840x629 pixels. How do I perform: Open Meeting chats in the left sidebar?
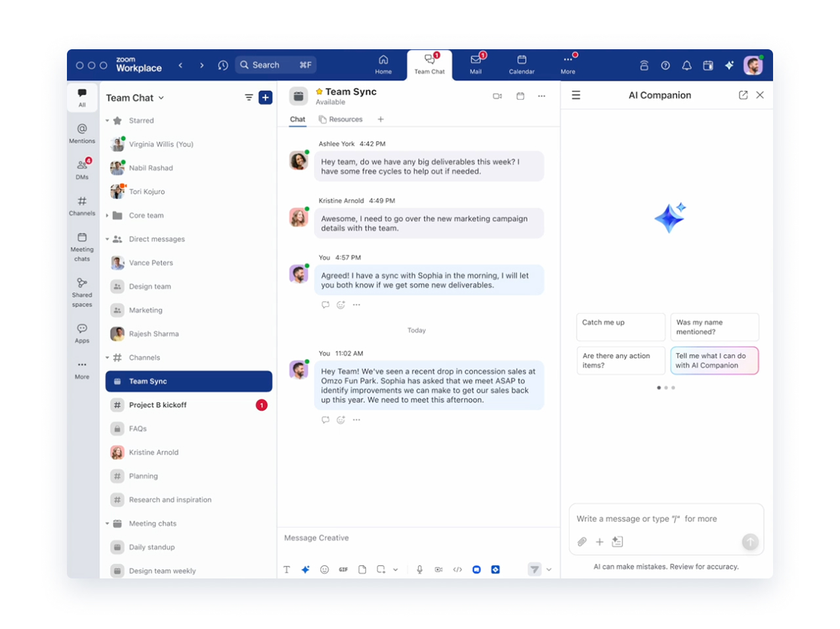82,247
